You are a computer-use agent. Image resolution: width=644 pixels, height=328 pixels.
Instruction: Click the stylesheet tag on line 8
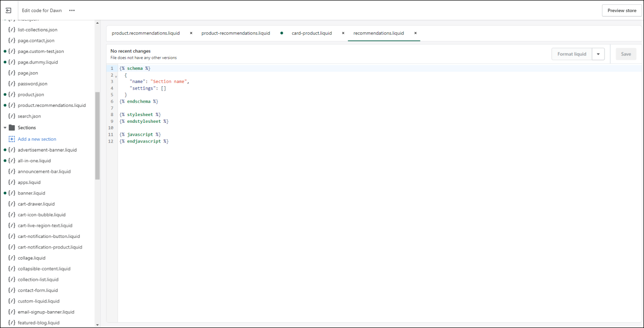[x=140, y=115]
